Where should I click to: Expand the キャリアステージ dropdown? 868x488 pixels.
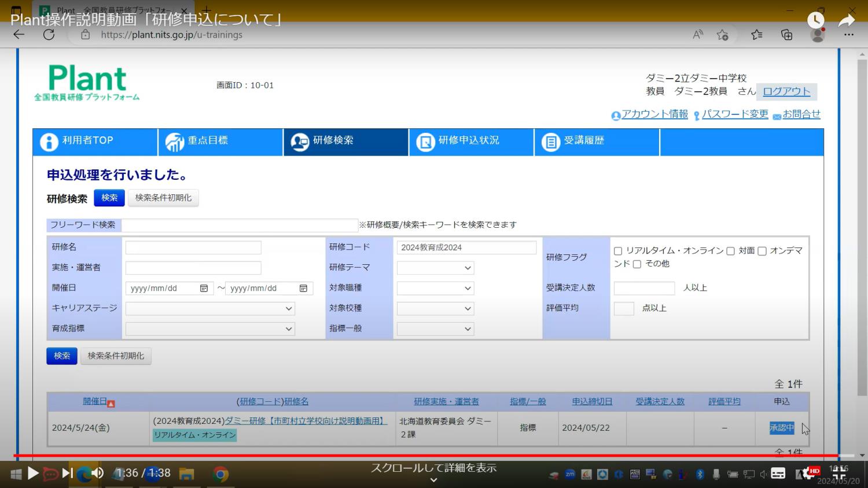tap(210, 308)
